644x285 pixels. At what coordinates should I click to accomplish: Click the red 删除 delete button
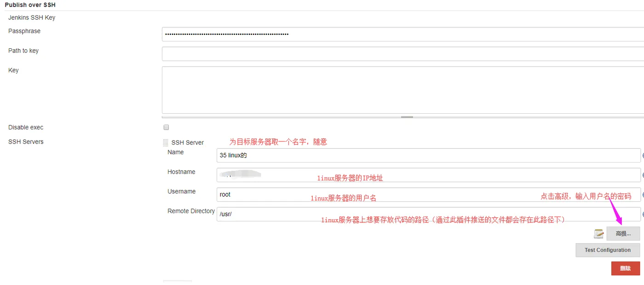[625, 268]
